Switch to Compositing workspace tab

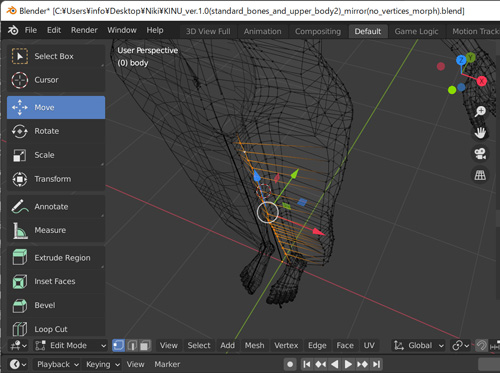318,31
